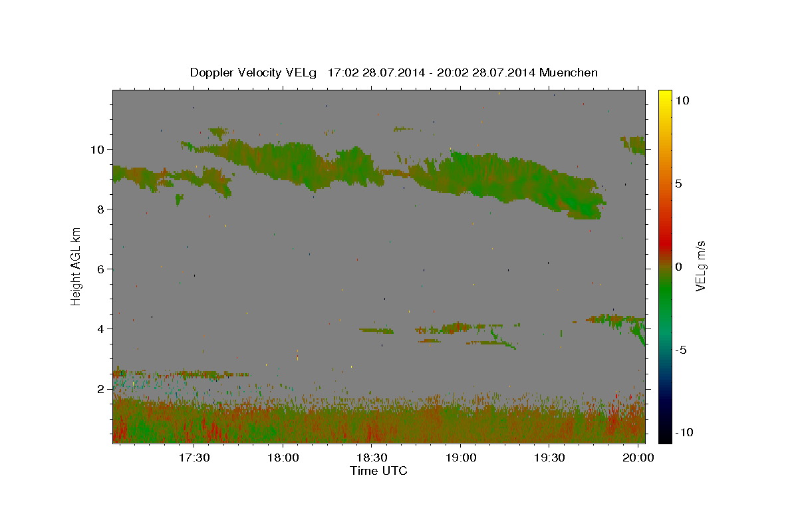This screenshot has height=532, width=798.
Task: Click the 'Muenchen' station name in title
Action: click(x=569, y=72)
